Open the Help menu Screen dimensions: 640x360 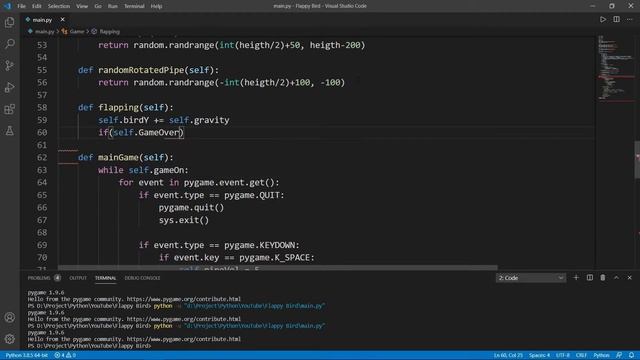point(156,6)
